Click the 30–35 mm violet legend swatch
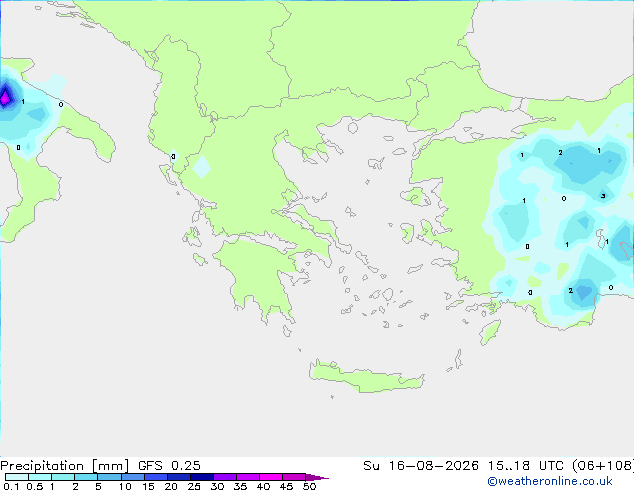The width and height of the screenshot is (634, 490). click(x=224, y=477)
